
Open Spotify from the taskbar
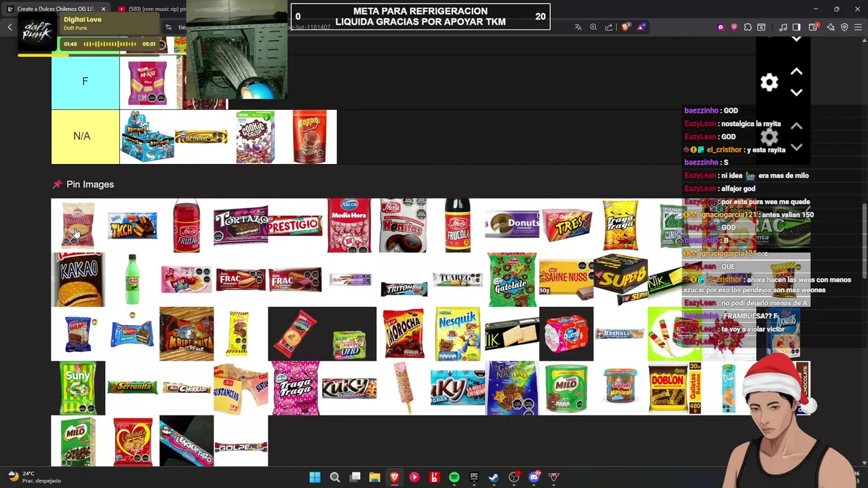pos(454,477)
